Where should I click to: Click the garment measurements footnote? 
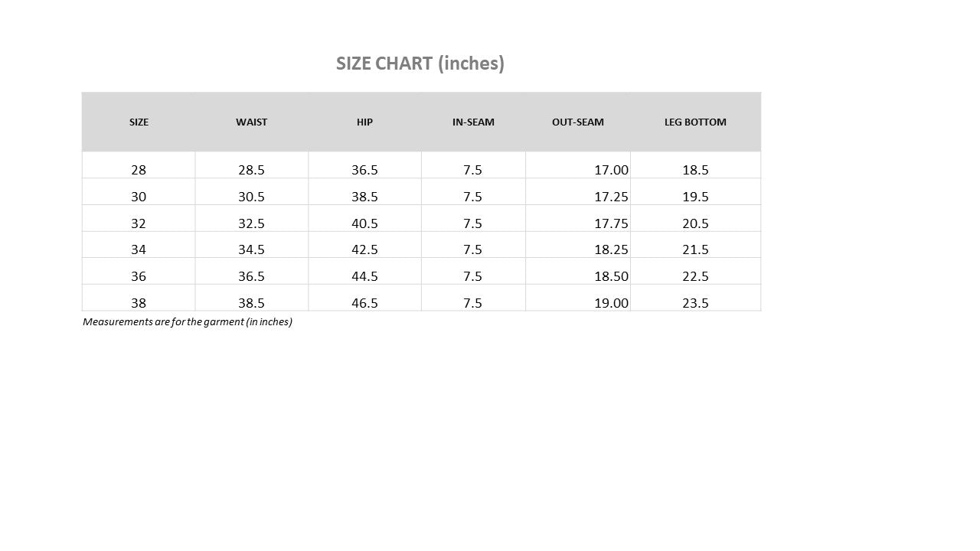(x=188, y=322)
